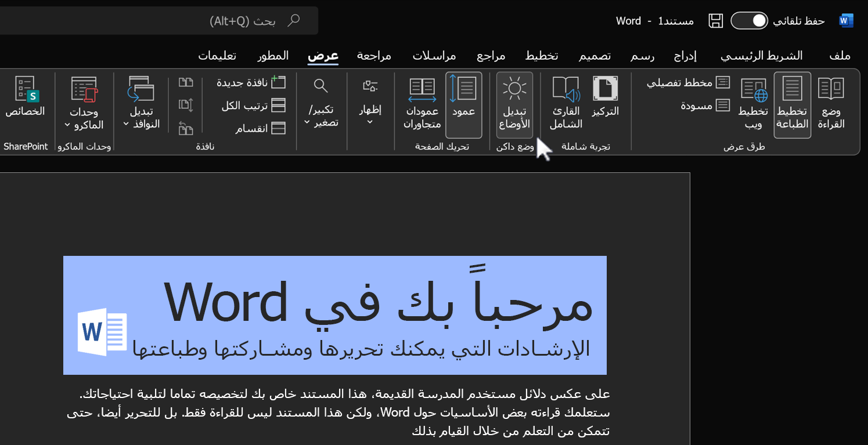Expand Switch Windows (تبديل النوافذ) dropdown arrow
The image size is (868, 445).
click(x=126, y=124)
